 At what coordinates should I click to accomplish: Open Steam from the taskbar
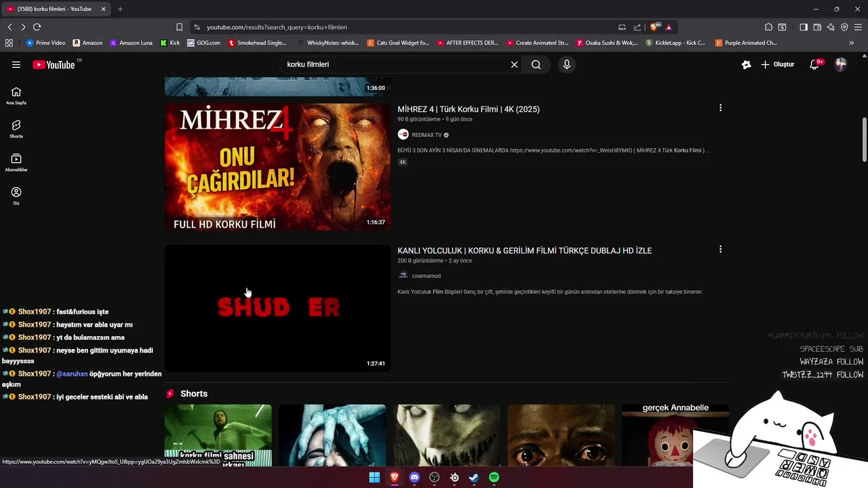coord(474,478)
